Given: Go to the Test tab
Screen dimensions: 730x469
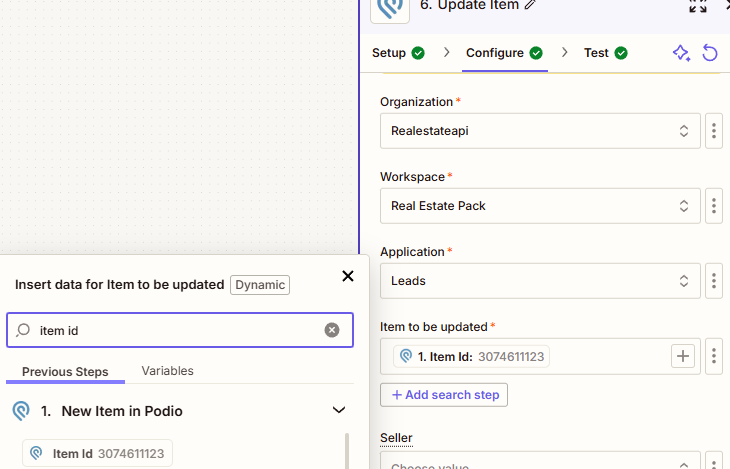Looking at the screenshot, I should click(606, 53).
